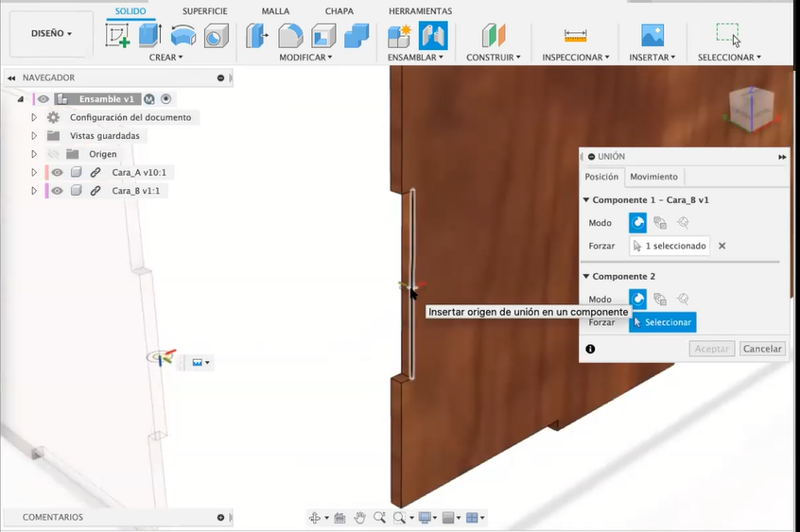Select the Extrude tool
The height and width of the screenshot is (532, 800).
[x=150, y=36]
